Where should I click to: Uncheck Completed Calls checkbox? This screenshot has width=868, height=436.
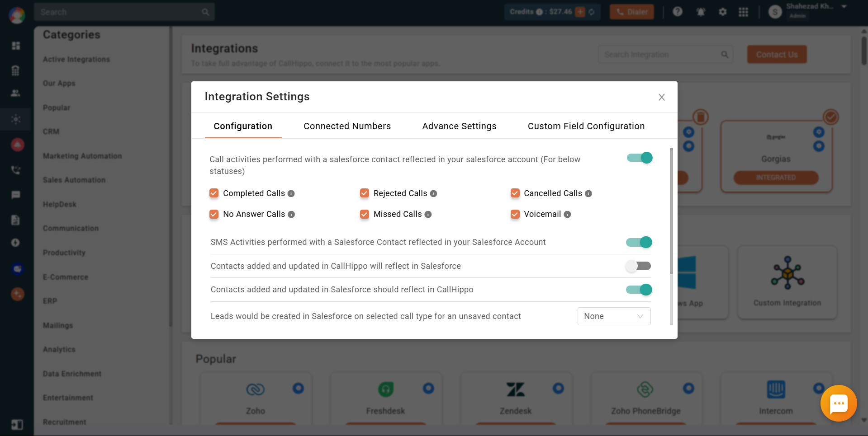[x=214, y=193]
